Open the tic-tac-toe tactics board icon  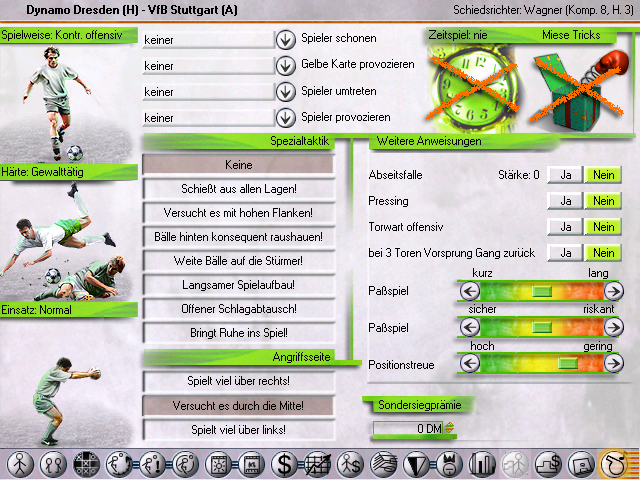(86, 464)
